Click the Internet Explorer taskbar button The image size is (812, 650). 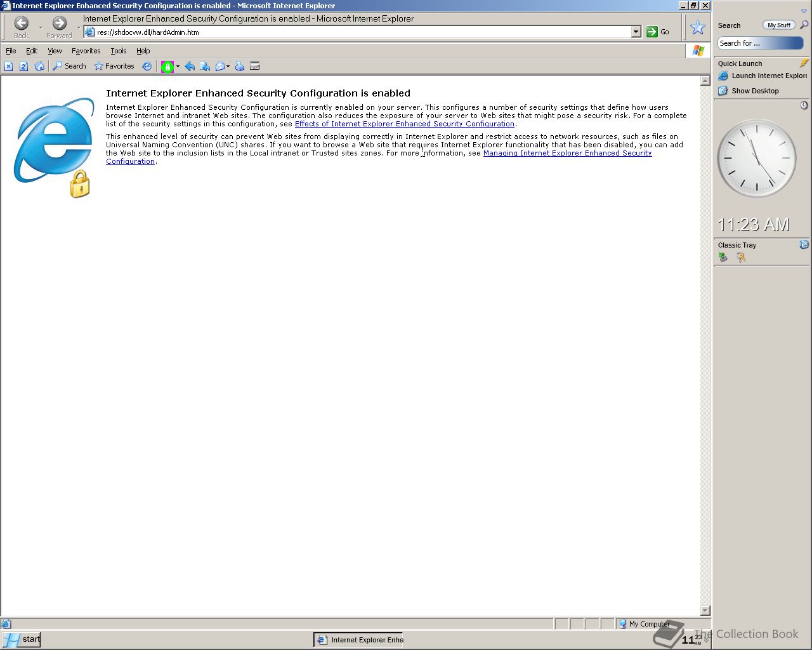click(x=360, y=640)
